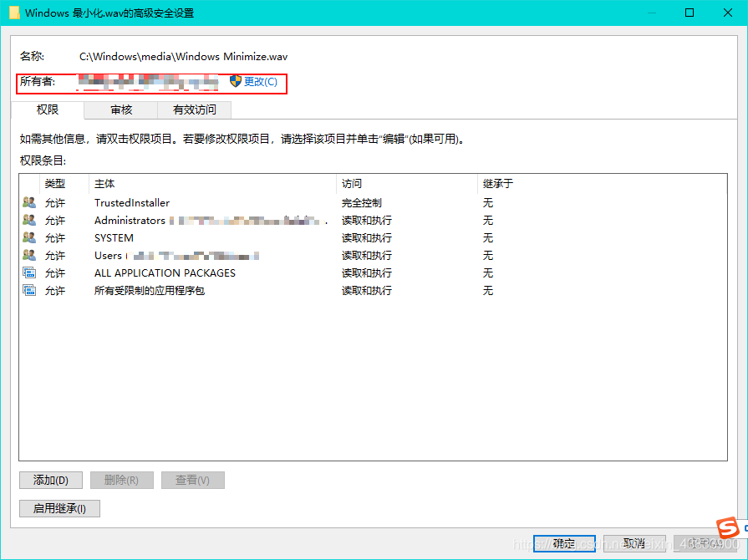Viewport: 748px width, 560px height.
Task: Click the user group icon for Administrators
Action: click(x=29, y=221)
